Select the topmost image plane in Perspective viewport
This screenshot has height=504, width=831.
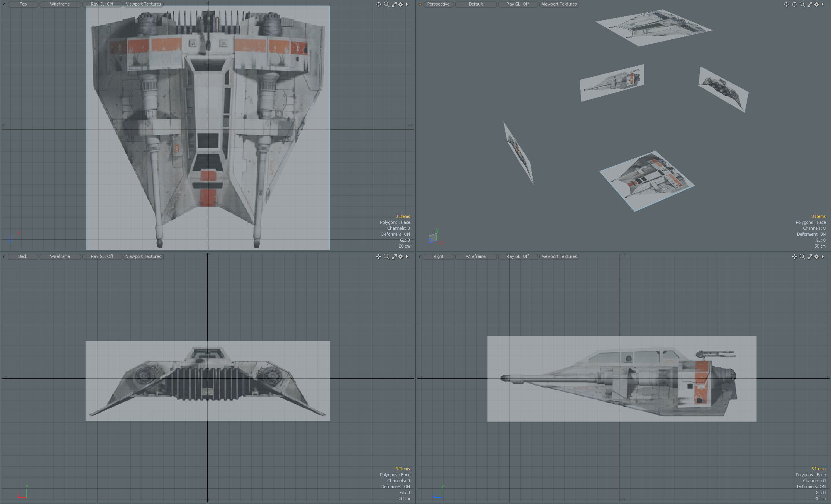click(654, 28)
